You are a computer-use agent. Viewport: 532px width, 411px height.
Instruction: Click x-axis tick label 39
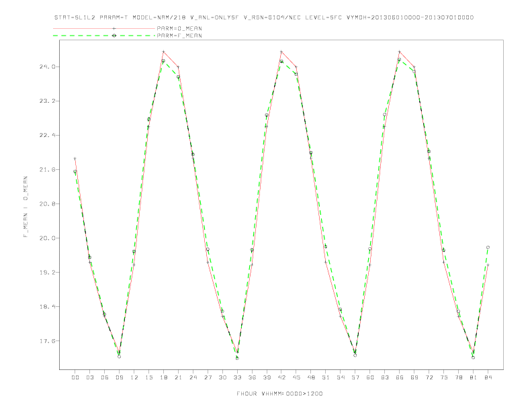coord(267,377)
